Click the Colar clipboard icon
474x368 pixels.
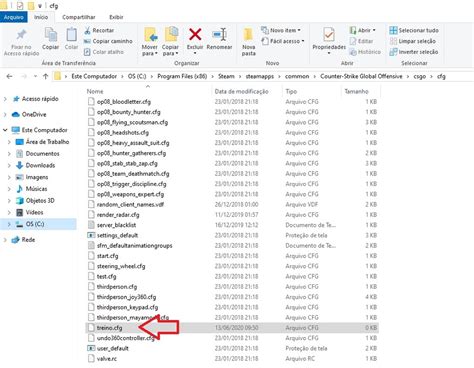point(71,35)
